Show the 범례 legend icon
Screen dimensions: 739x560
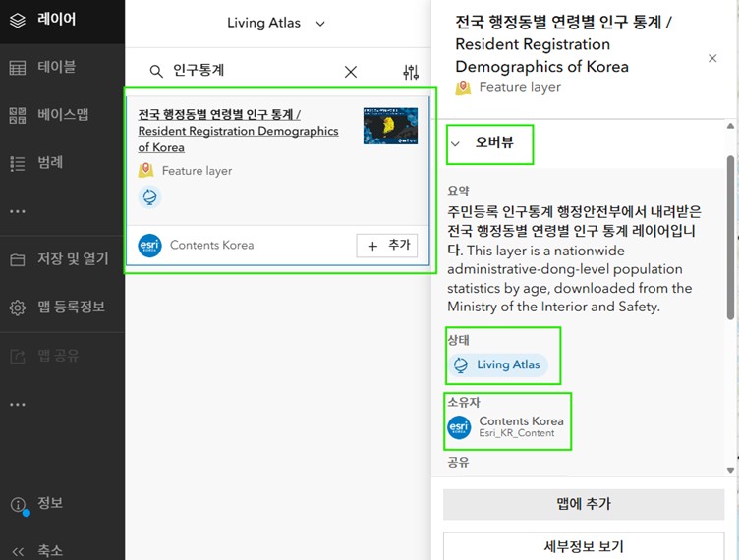point(18,163)
